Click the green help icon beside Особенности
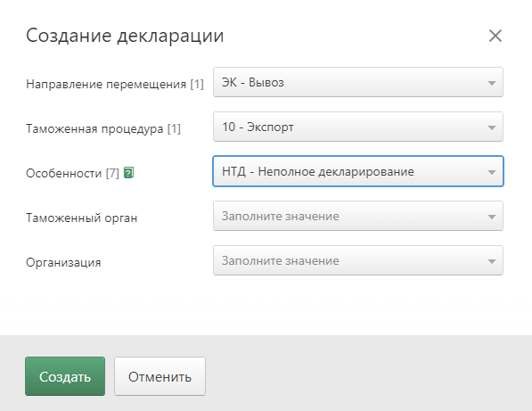The height and width of the screenshot is (411, 532). [x=128, y=173]
